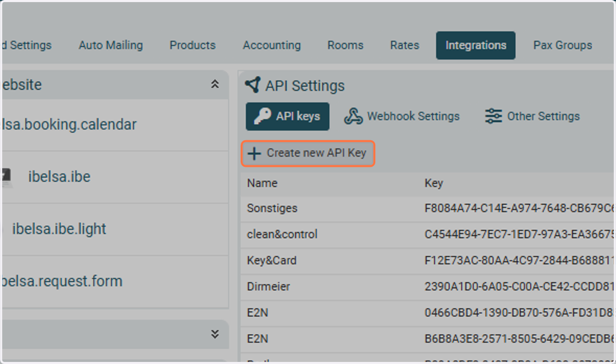Switch to the Accounting tab
616x364 pixels.
click(272, 45)
